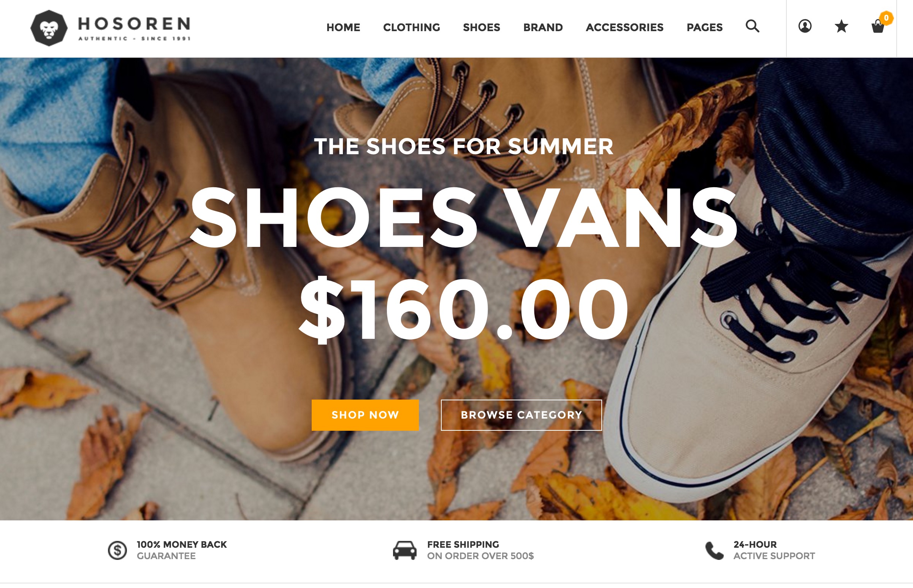This screenshot has width=913, height=588.
Task: Click the orange Shop Now button
Action: click(x=365, y=415)
